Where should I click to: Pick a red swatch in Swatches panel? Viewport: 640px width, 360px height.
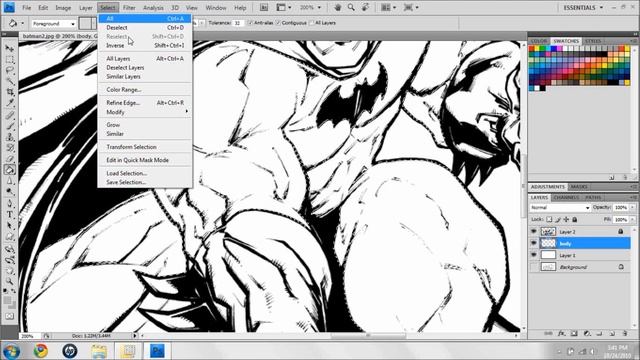(531, 49)
